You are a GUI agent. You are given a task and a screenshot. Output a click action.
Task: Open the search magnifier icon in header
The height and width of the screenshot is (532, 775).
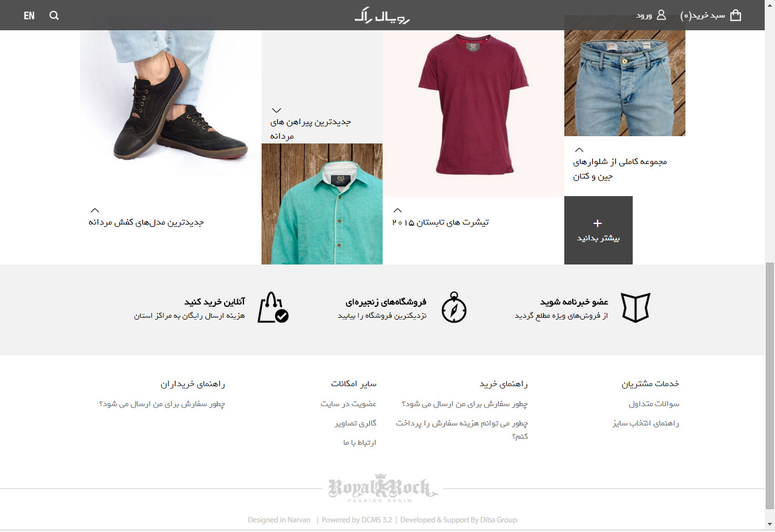(54, 16)
